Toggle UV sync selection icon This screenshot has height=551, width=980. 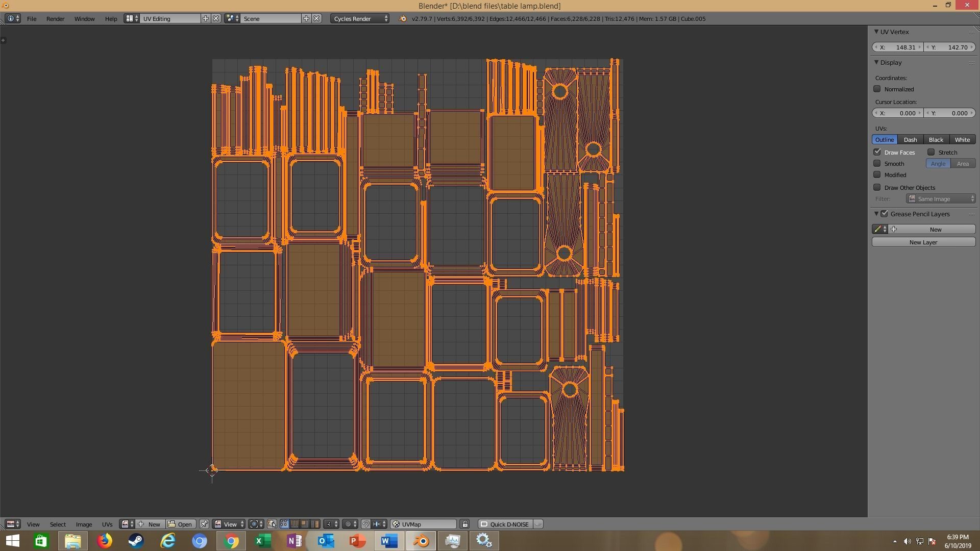pyautogui.click(x=272, y=524)
